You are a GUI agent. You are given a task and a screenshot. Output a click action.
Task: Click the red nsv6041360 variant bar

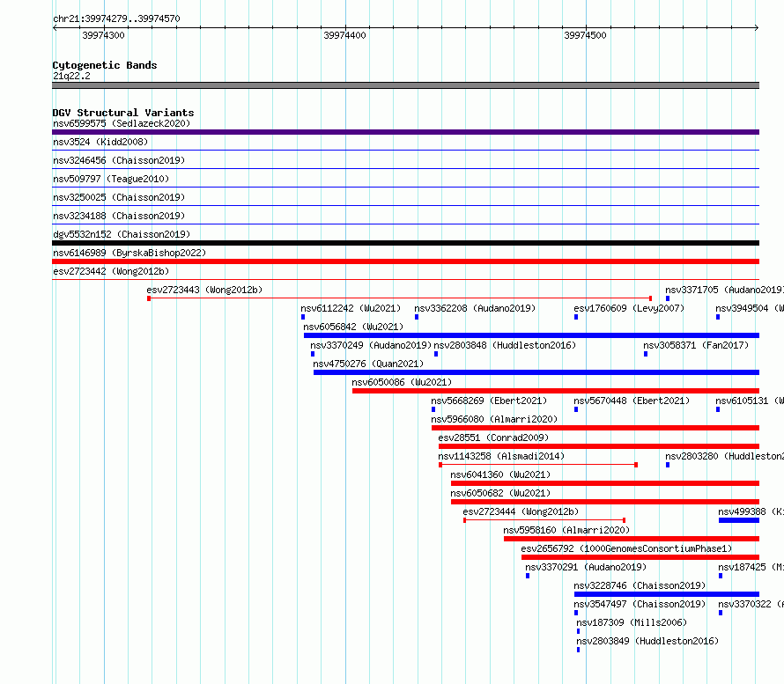605,483
